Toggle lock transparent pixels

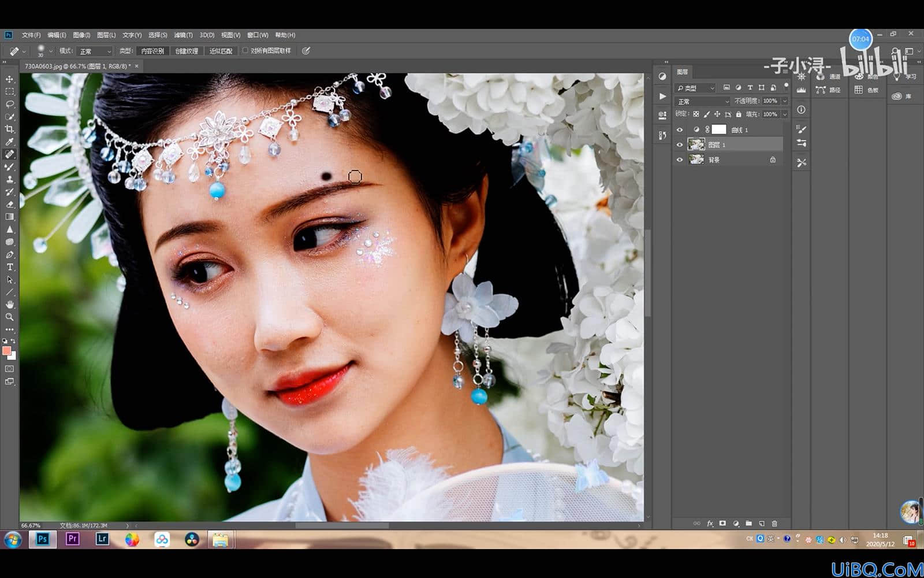696,114
